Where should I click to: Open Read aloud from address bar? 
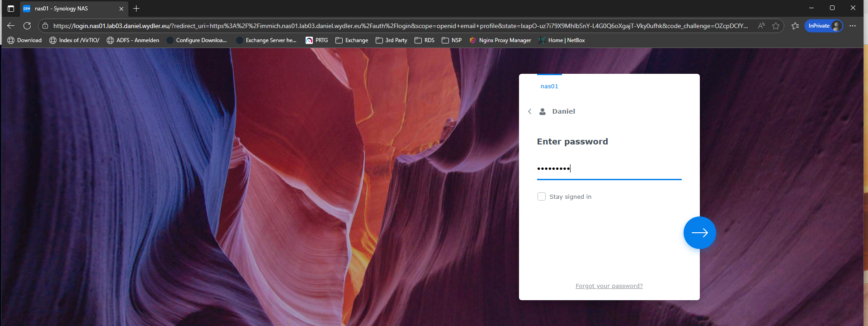(761, 26)
